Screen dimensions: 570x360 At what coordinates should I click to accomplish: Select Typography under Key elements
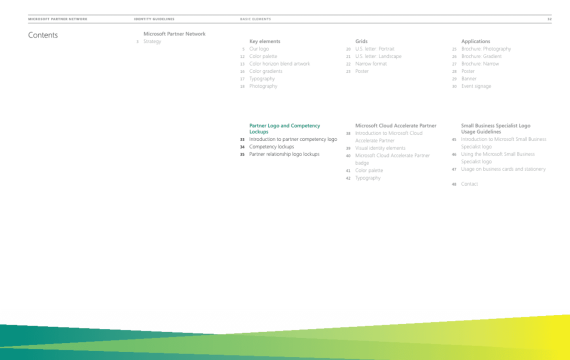(x=262, y=79)
